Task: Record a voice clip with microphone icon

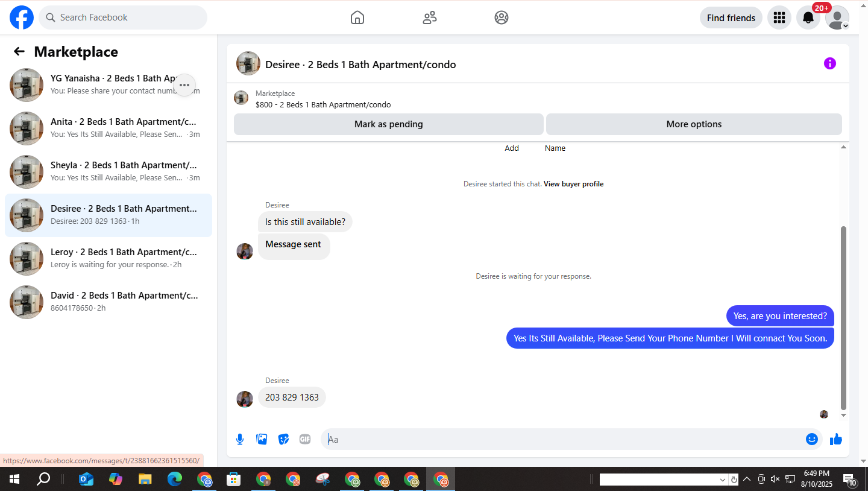Action: [240, 439]
